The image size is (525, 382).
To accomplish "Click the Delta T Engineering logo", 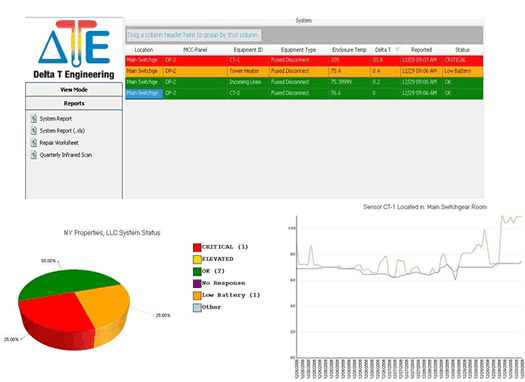I will click(x=74, y=49).
